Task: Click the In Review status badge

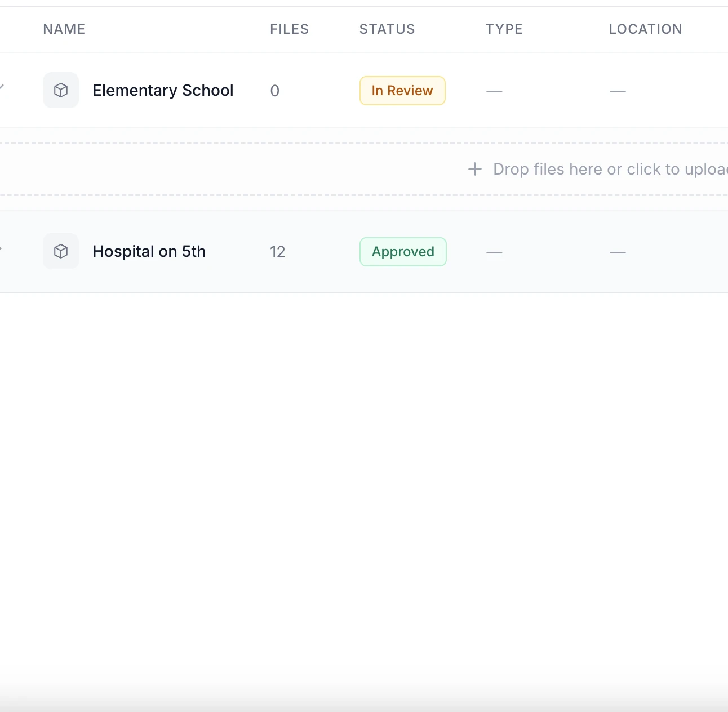Action: [x=402, y=90]
